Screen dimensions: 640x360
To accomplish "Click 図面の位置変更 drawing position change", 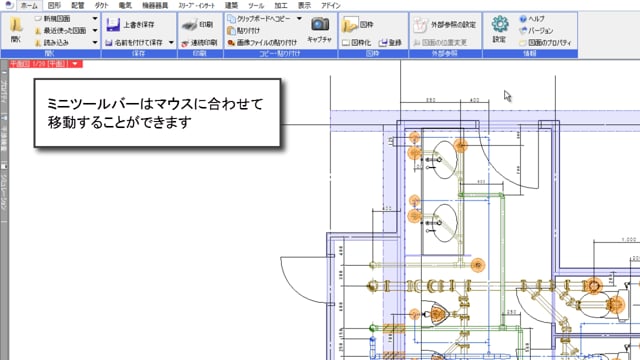I will tap(440, 42).
